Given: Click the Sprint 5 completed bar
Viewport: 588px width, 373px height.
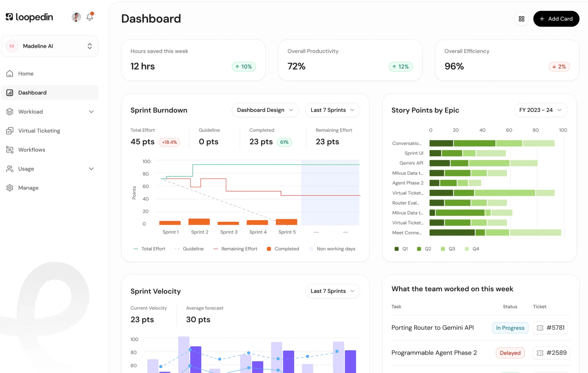Looking at the screenshot, I should coord(286,222).
